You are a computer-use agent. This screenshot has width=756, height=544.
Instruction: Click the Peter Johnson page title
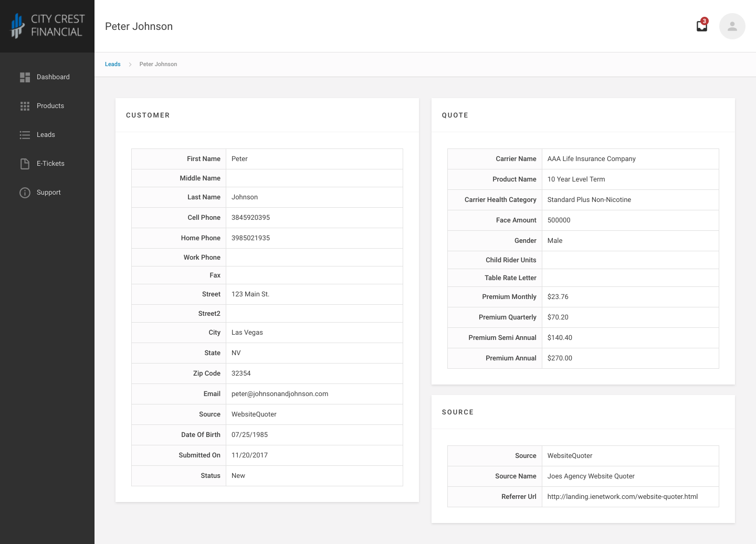click(139, 26)
